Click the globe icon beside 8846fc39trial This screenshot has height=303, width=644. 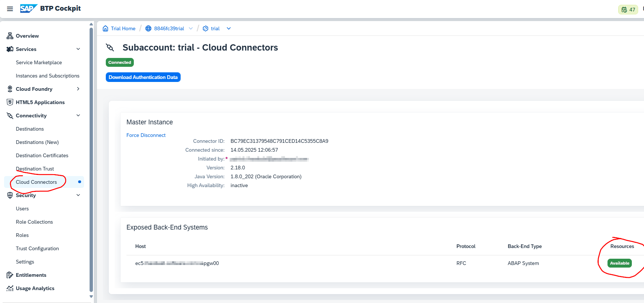(148, 28)
